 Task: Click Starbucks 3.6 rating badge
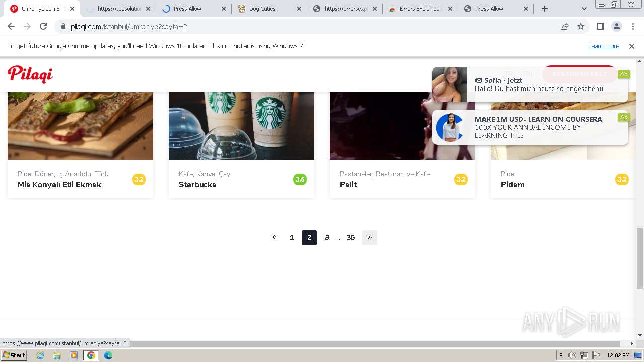coord(300,179)
